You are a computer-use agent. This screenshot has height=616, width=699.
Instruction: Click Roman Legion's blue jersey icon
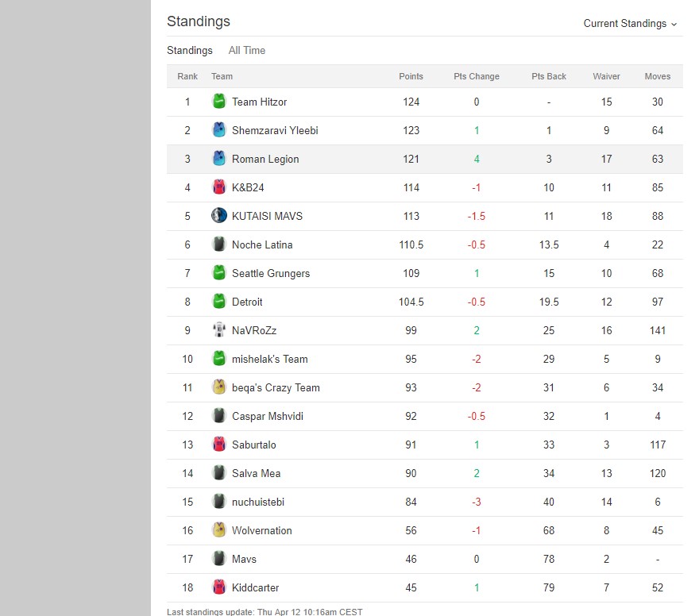[219, 159]
